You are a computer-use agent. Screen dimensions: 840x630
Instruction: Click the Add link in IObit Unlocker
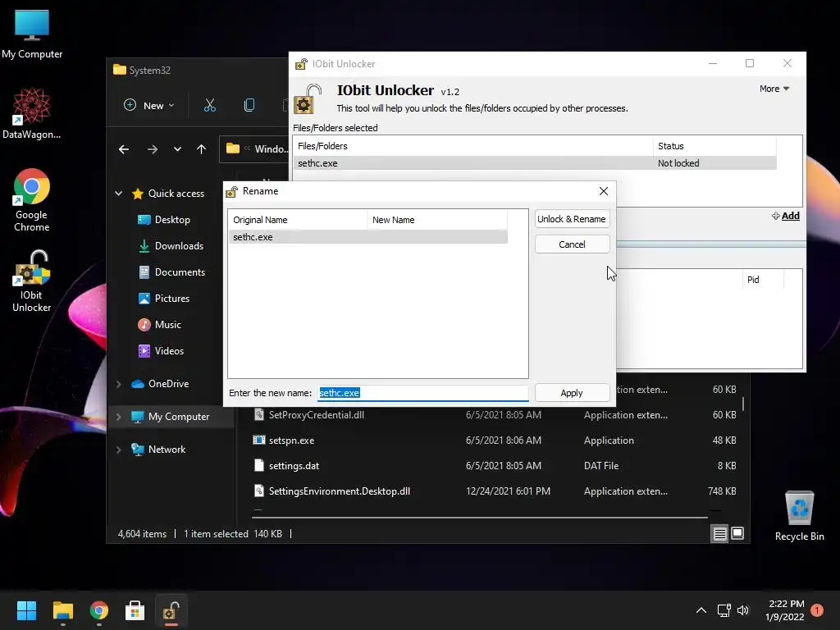786,216
